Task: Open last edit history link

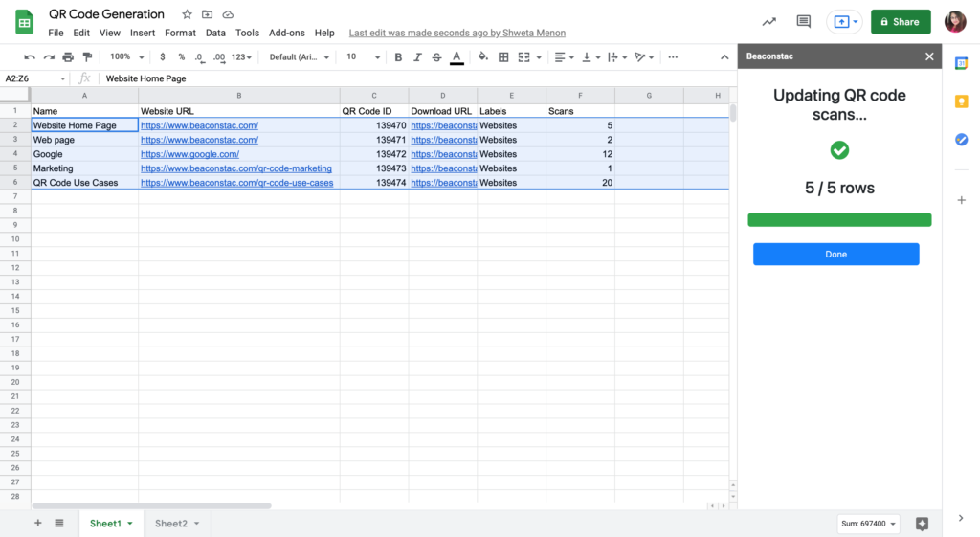Action: click(457, 33)
